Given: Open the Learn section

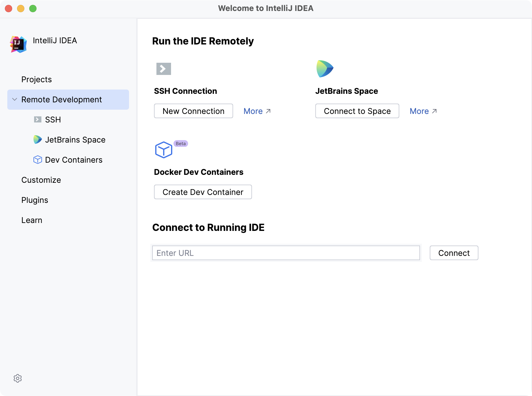Looking at the screenshot, I should (32, 220).
